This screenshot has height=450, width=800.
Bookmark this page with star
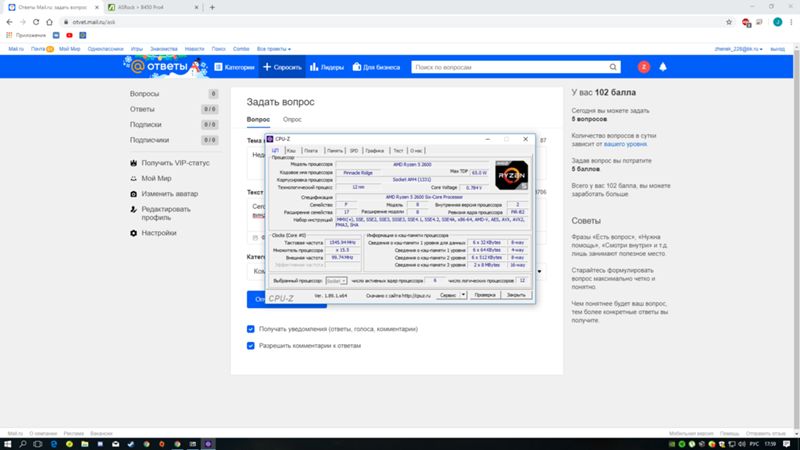[729, 22]
